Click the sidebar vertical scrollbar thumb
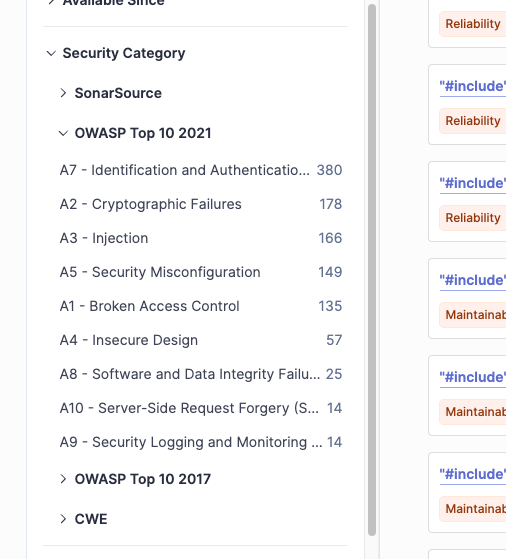Screen dimensions: 506x559 click(x=372, y=270)
